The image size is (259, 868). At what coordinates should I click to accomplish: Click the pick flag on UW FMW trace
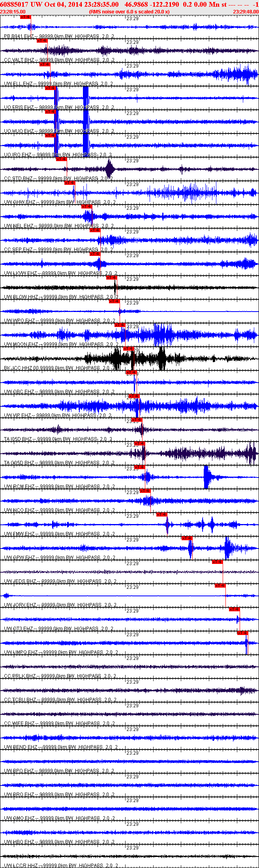click(162, 515)
